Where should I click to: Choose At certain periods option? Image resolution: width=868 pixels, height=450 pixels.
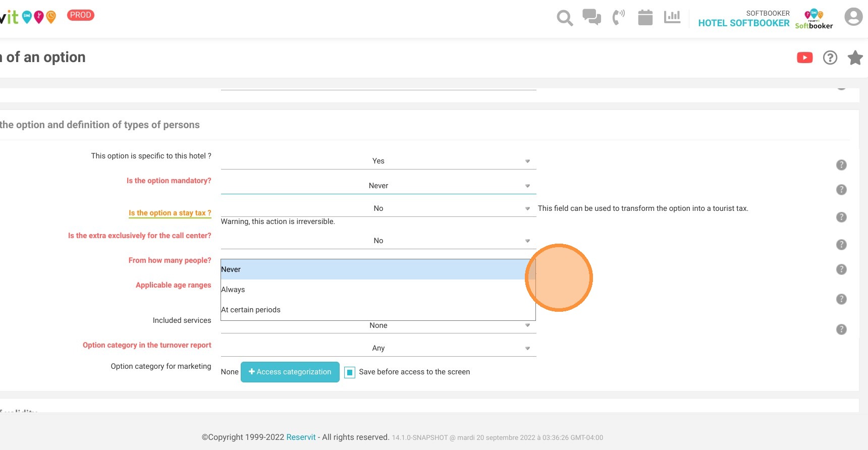click(x=378, y=310)
